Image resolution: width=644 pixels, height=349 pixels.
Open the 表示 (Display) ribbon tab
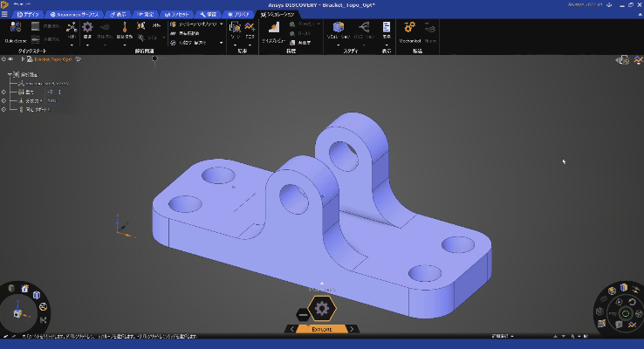click(x=118, y=14)
